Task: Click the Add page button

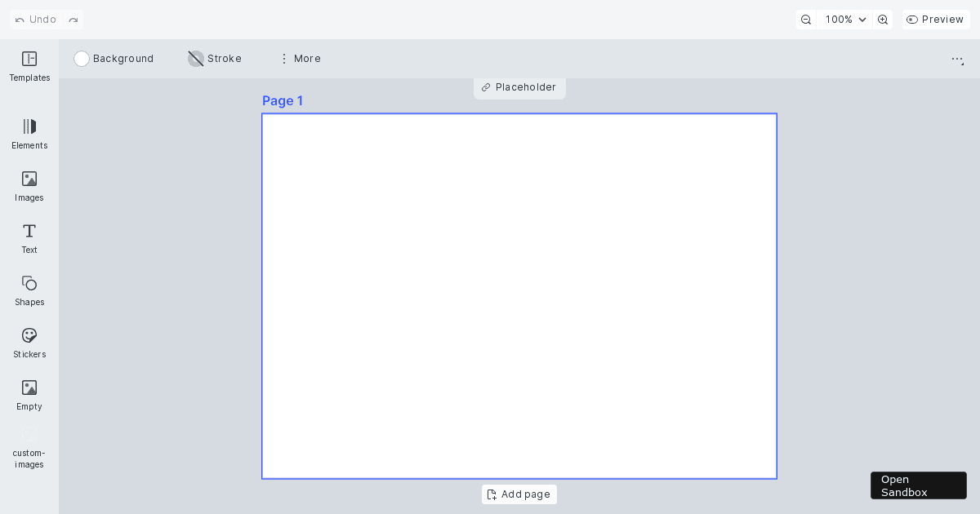Action: point(519,494)
